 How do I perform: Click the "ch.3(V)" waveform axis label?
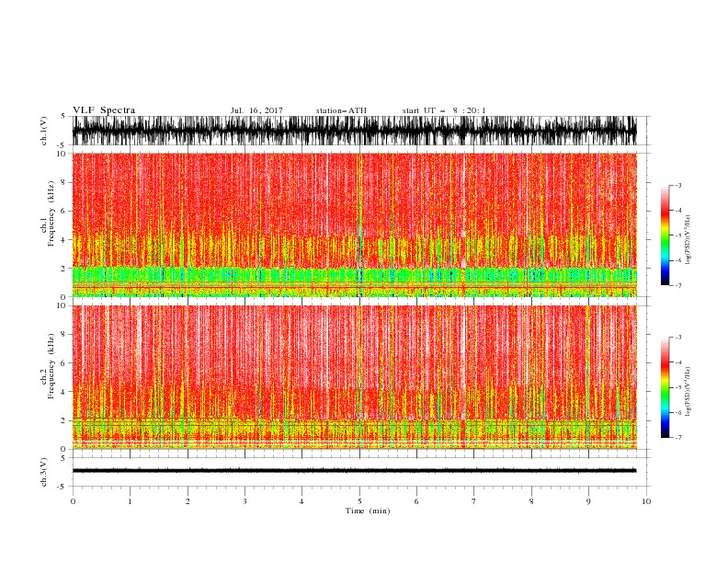(x=44, y=472)
